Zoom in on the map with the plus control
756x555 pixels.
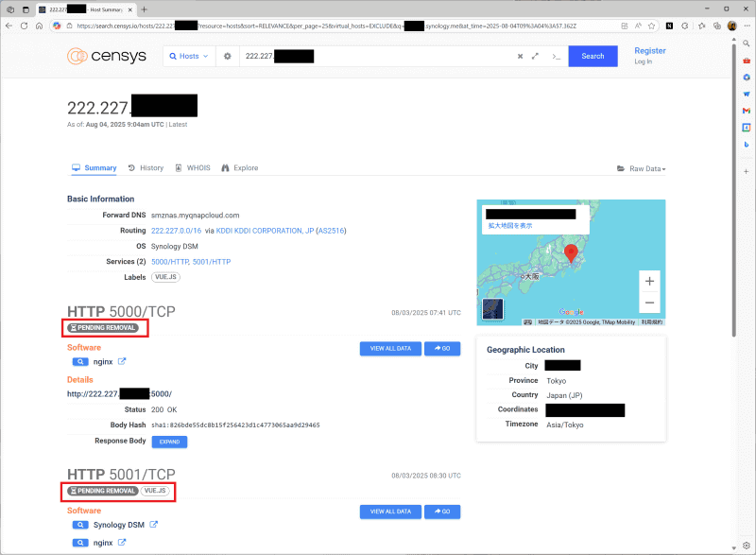pyautogui.click(x=649, y=281)
